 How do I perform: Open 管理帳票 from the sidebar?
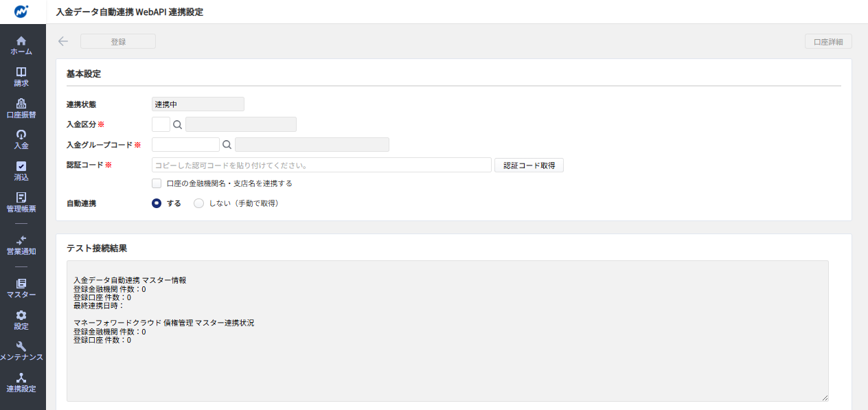(x=21, y=202)
